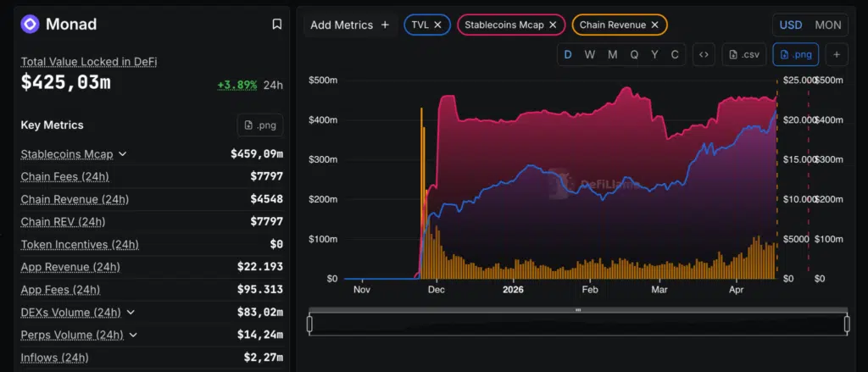Screen dimensions: 868x372
Task: Click the plus button beside chart .png
Action: coord(836,55)
